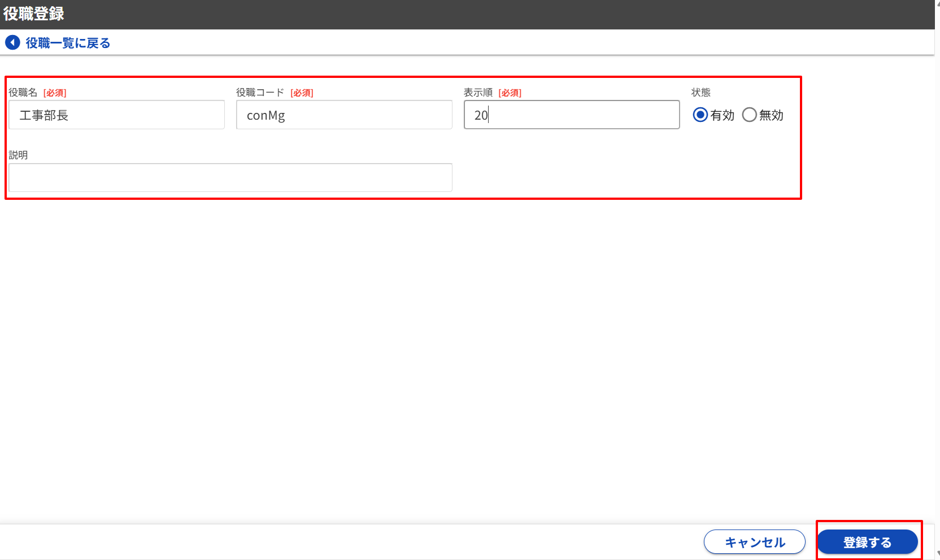Select the 無効 radio button circle

click(749, 115)
